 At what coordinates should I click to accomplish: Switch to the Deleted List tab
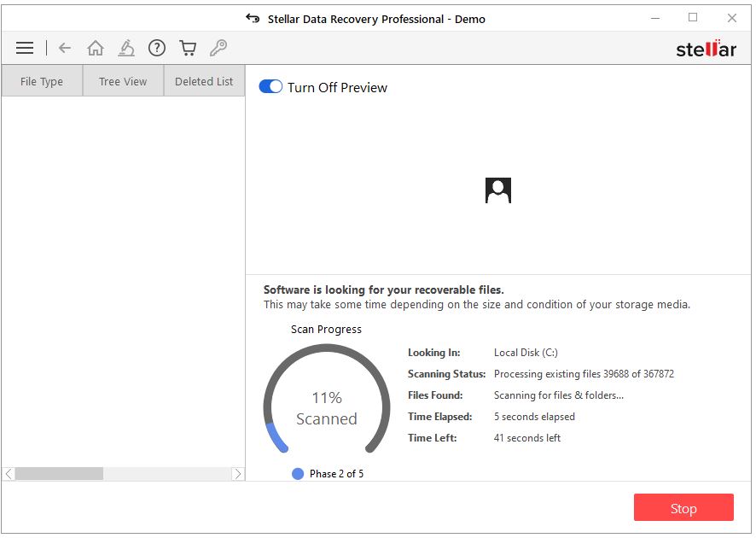click(x=205, y=81)
